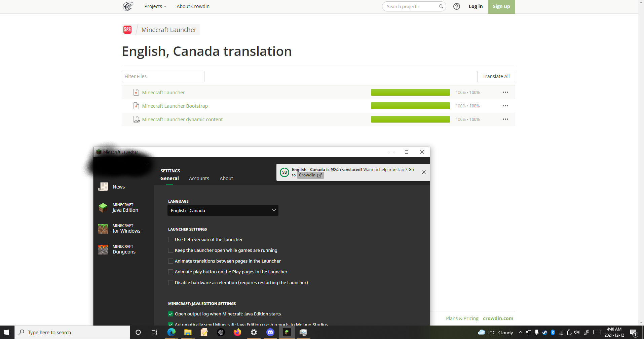Click the progress bar for Minecraft Launcher Bootstrap
The width and height of the screenshot is (644, 339).
click(411, 106)
